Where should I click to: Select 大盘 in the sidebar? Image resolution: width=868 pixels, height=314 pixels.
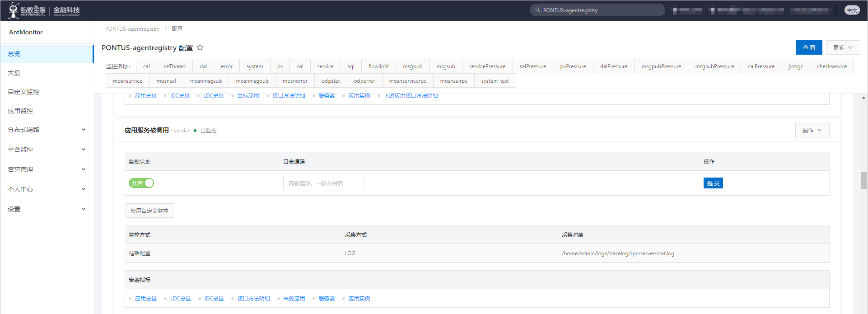47,73
